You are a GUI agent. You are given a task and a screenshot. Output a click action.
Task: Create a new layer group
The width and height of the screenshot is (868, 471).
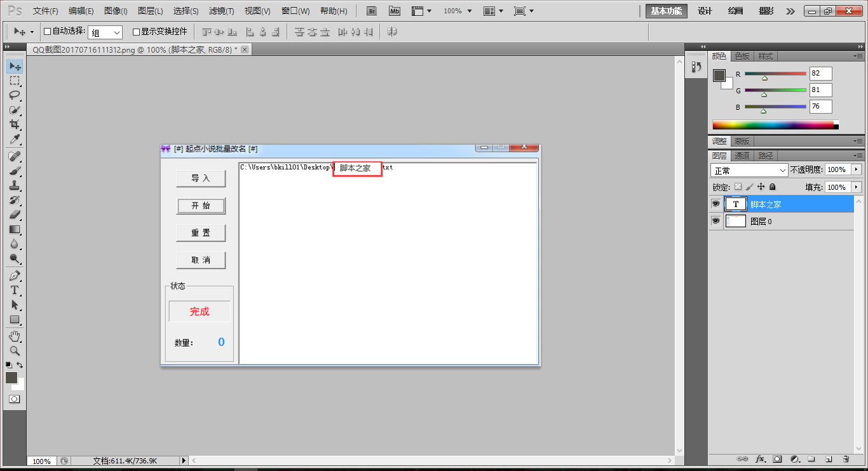pyautogui.click(x=811, y=458)
